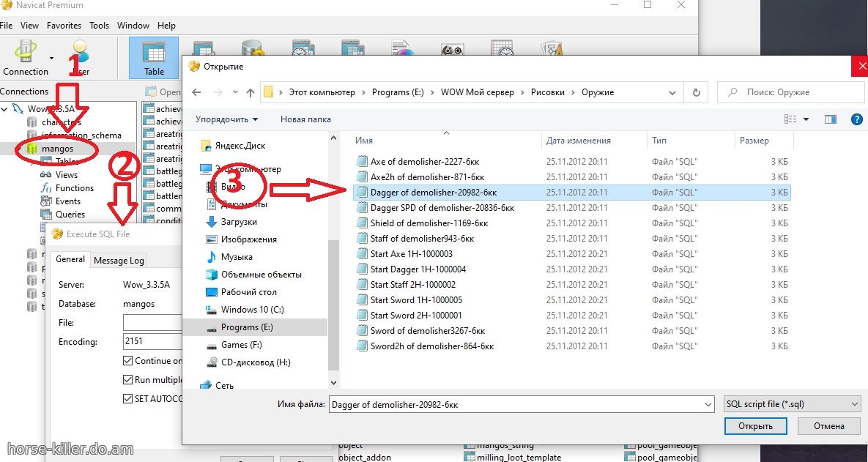
Task: Toggle the Continue on error checkbox
Action: 127,361
